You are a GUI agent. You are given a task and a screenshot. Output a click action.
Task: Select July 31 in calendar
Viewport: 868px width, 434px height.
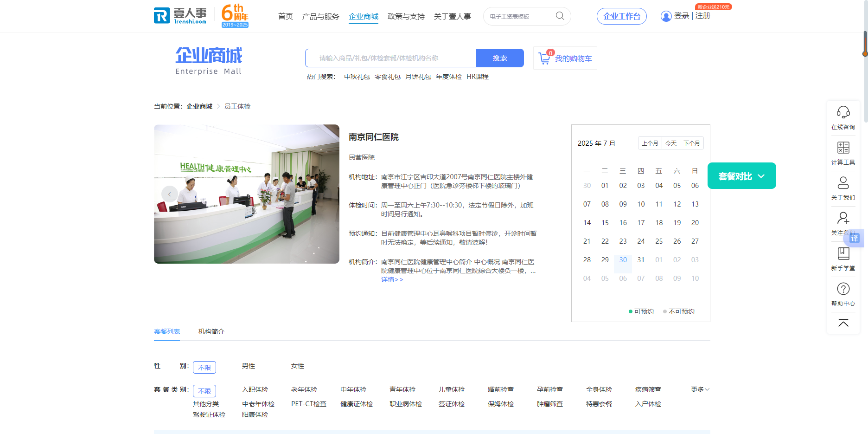(x=641, y=260)
